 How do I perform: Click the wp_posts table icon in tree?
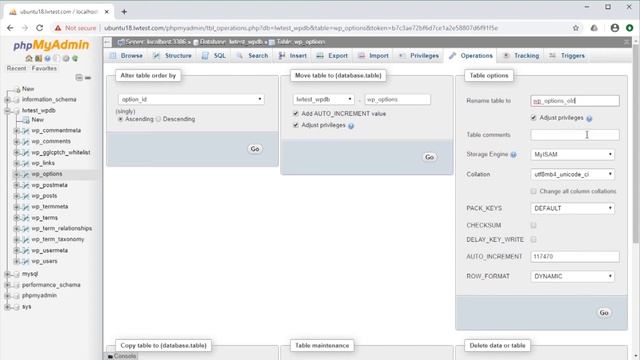[x=26, y=196]
